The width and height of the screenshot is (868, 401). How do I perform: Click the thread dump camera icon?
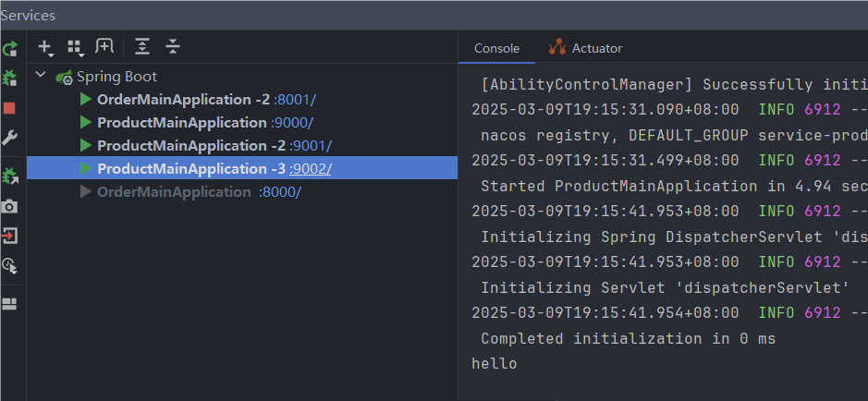click(9, 206)
